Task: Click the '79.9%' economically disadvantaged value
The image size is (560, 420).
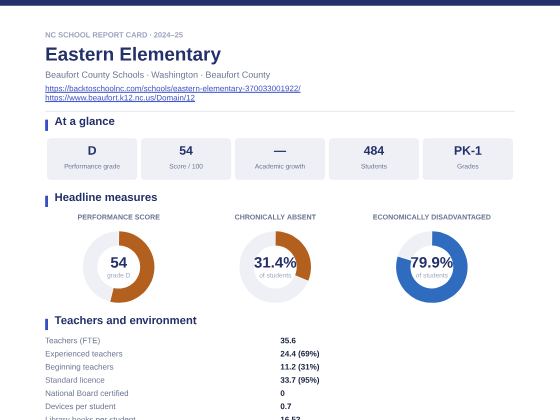Action: click(431, 263)
